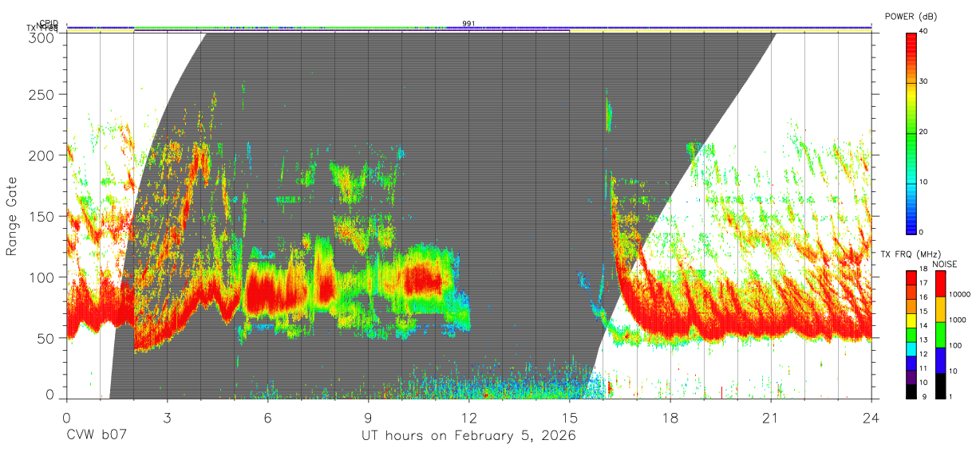
Task: Click the 300 range gate tick label
Action: 42,37
